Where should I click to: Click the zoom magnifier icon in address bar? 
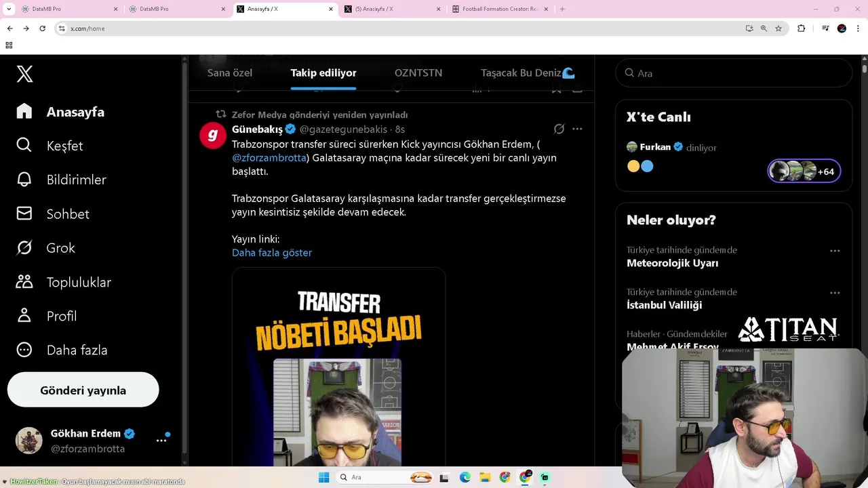764,28
